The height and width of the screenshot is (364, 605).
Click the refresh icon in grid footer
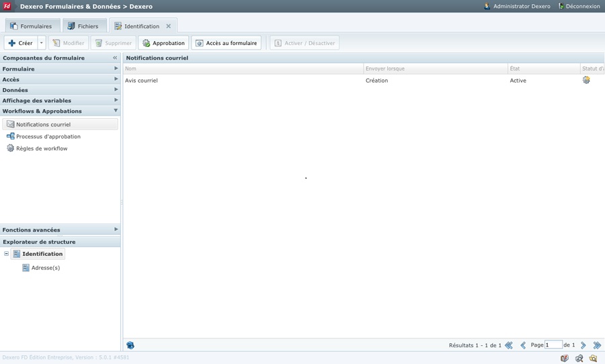coord(130,345)
